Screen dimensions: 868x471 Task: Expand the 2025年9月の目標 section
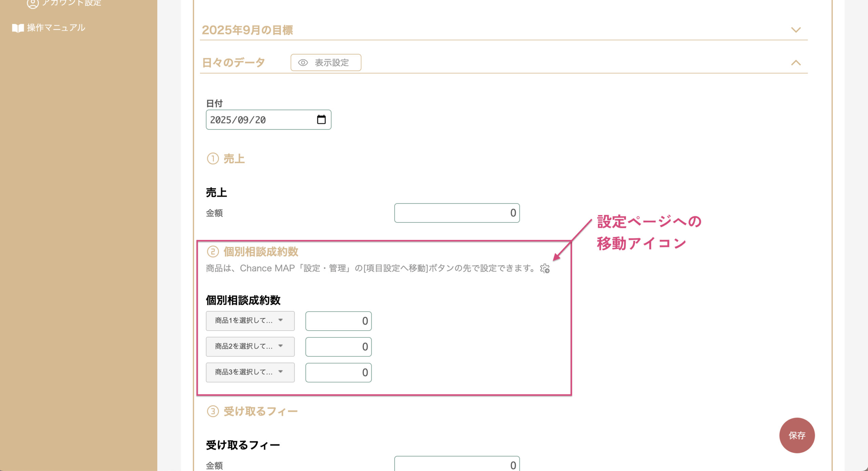795,30
